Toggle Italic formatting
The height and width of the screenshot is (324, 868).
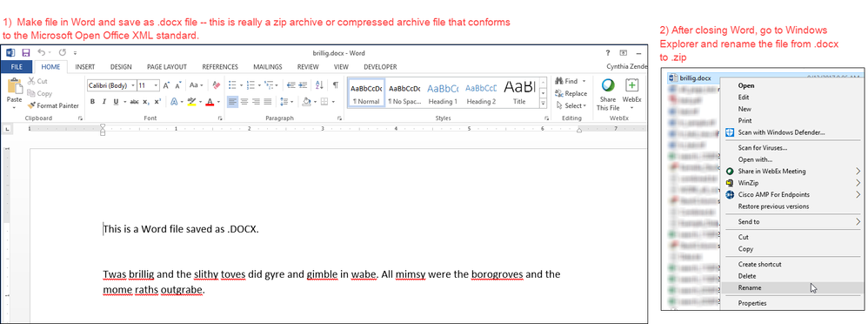pyautogui.click(x=104, y=102)
